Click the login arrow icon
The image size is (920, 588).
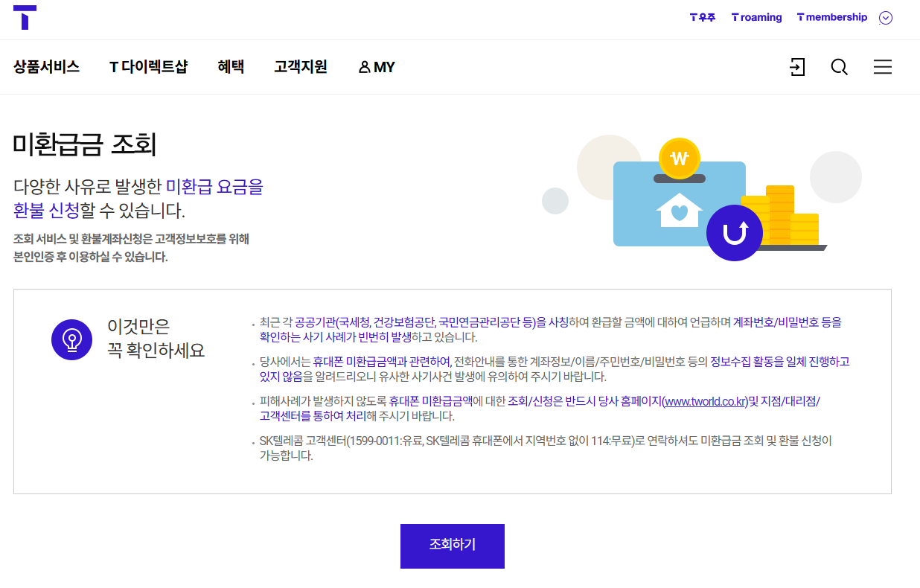pyautogui.click(x=798, y=67)
